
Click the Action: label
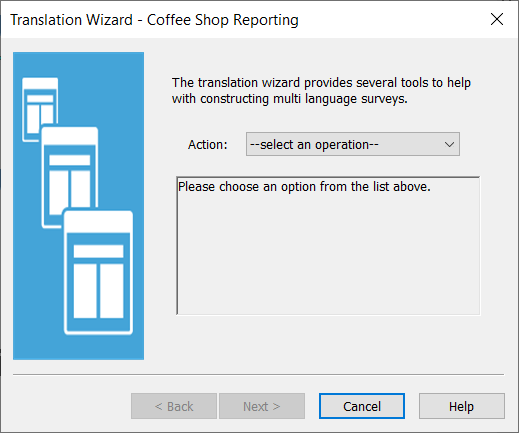(x=208, y=145)
